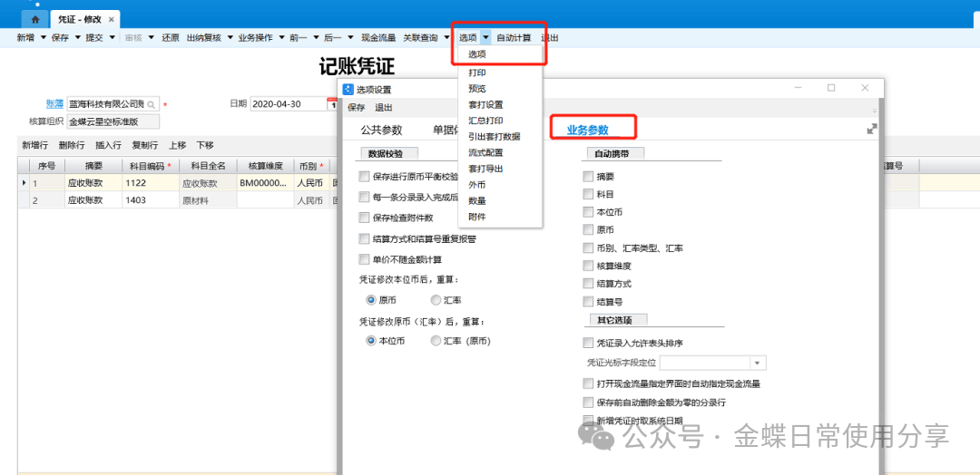This screenshot has height=475, width=980.
Task: Enable 保存检查附件数 checkbox
Action: pyautogui.click(x=365, y=218)
